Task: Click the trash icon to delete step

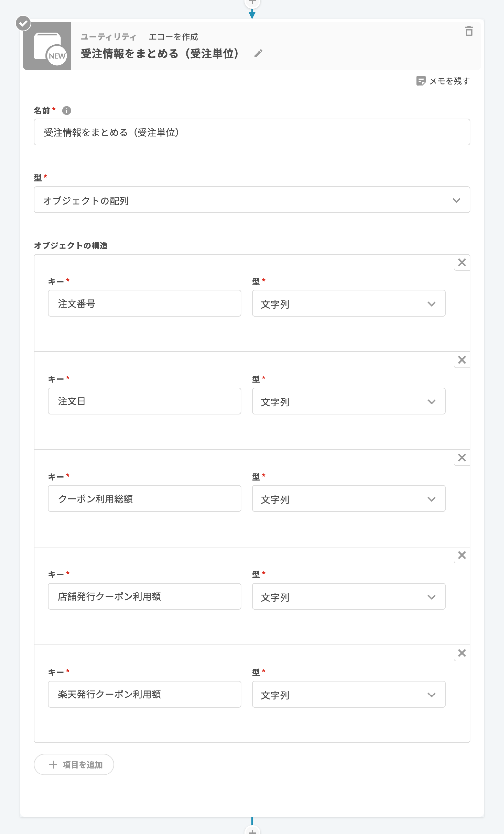Action: [x=469, y=32]
